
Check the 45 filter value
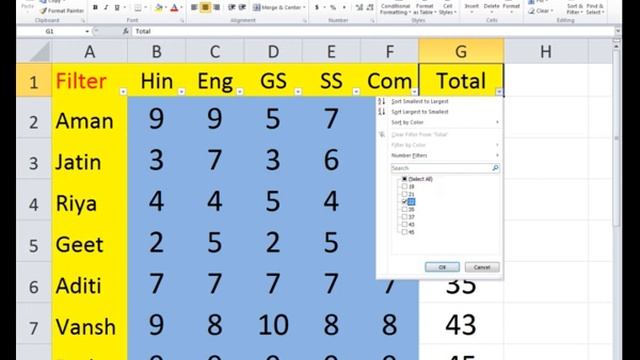point(404,232)
